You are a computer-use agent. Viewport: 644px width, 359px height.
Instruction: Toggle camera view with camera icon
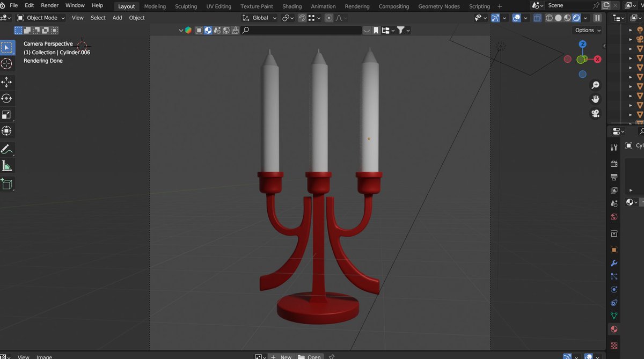click(595, 113)
